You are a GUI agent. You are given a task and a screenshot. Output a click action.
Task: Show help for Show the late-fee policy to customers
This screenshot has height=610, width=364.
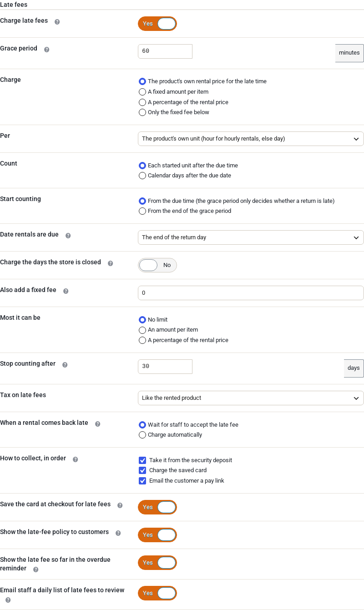[118, 533]
